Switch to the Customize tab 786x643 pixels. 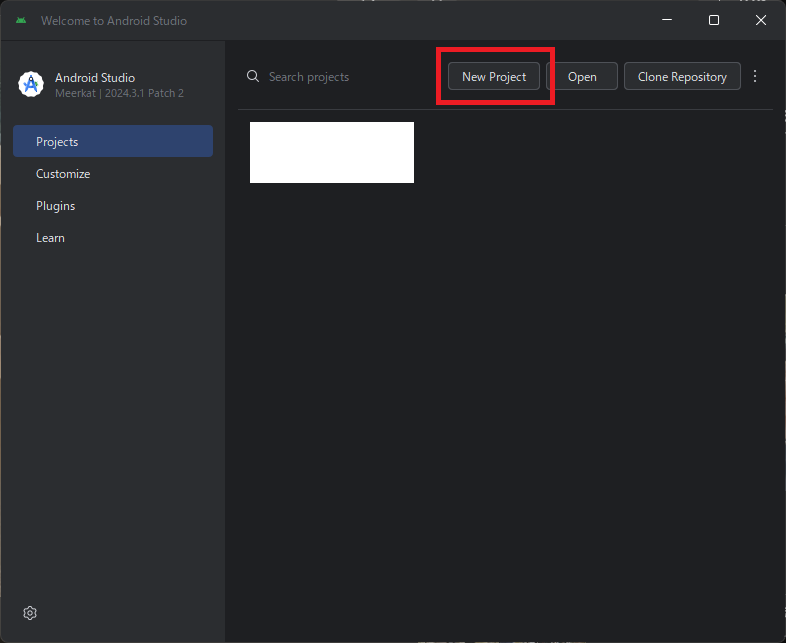tap(63, 174)
